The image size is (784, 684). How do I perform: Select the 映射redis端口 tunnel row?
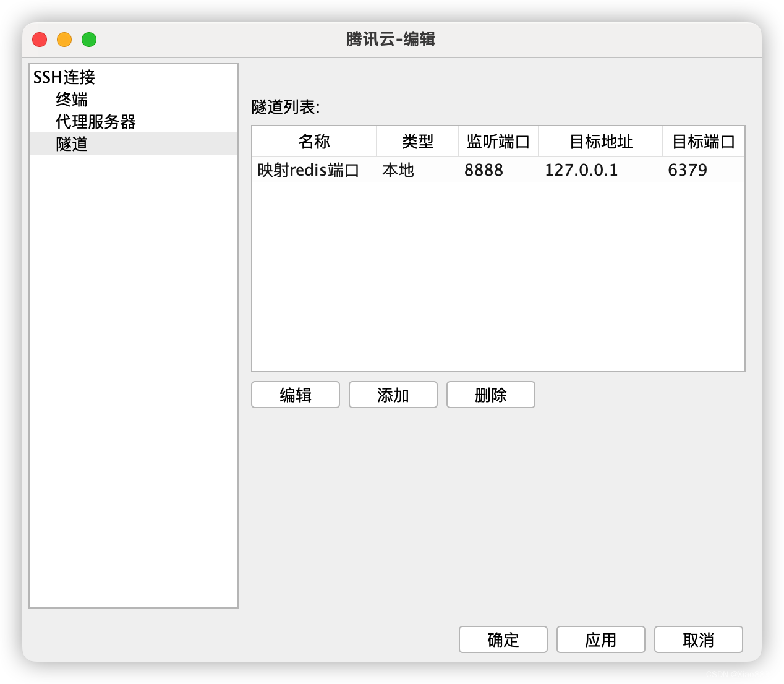point(309,170)
